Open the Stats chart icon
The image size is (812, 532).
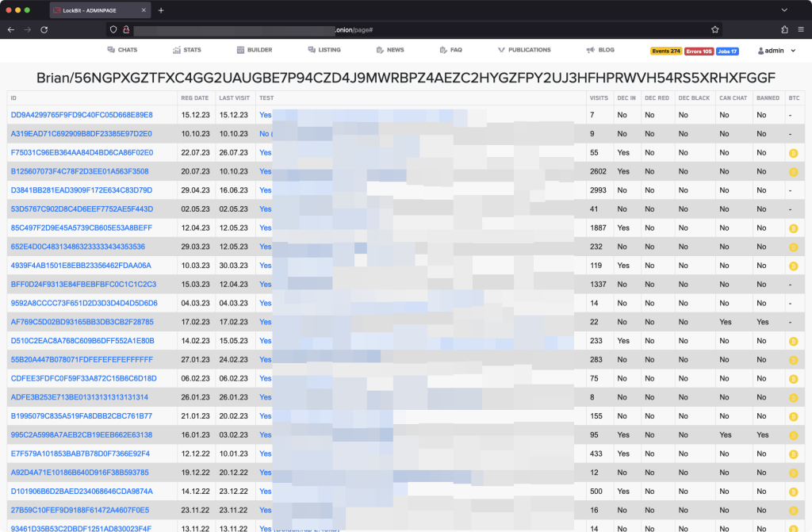pyautogui.click(x=177, y=50)
